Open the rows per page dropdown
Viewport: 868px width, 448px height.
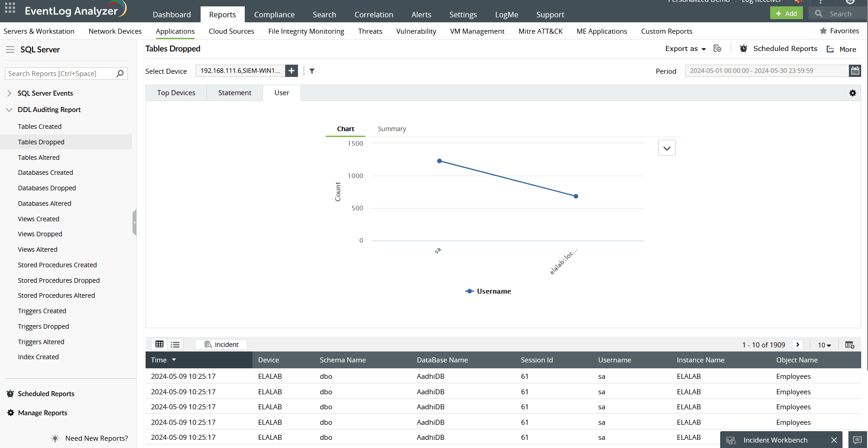tap(824, 345)
